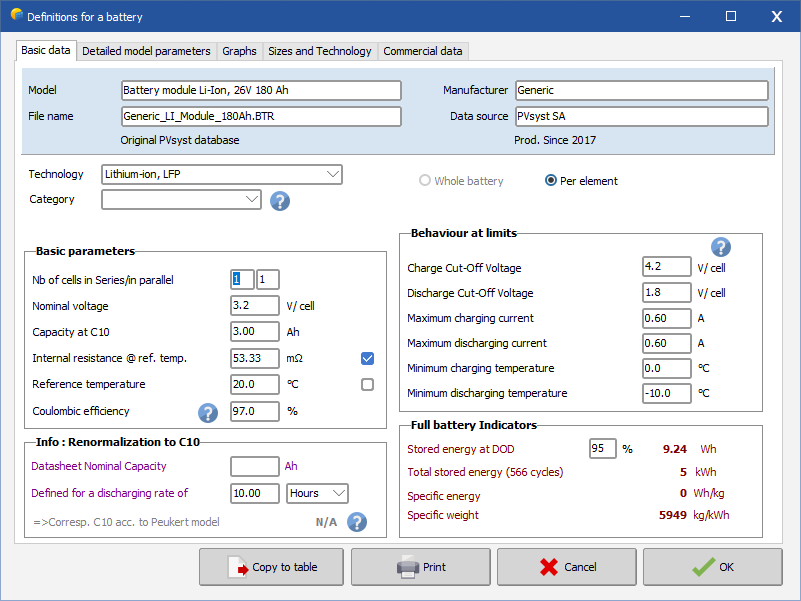The height and width of the screenshot is (601, 801).
Task: Edit the Nominal voltage field
Action: click(x=255, y=306)
